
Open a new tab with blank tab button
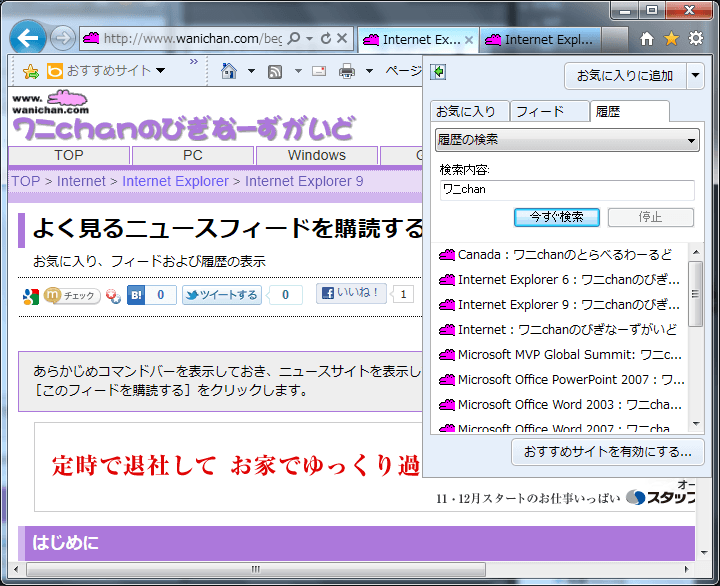[614, 40]
